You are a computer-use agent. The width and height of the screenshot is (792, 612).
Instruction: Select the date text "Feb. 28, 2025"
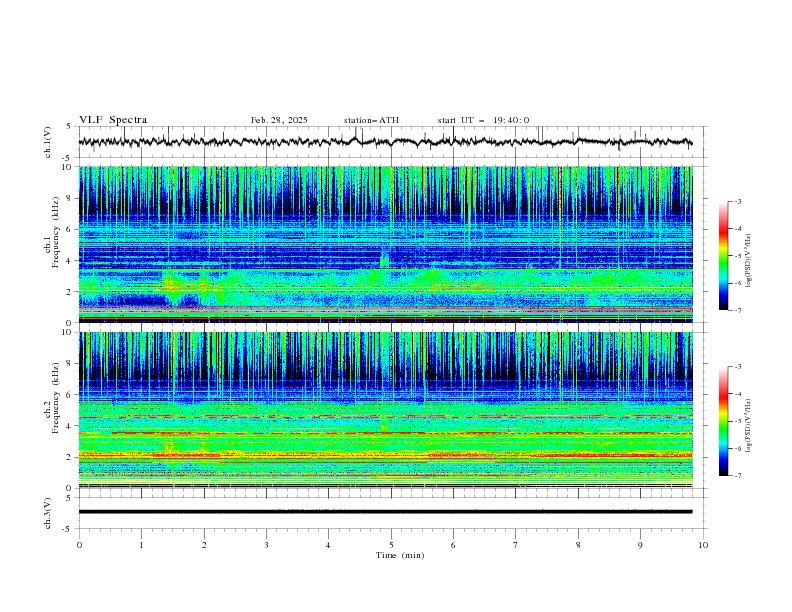click(279, 120)
